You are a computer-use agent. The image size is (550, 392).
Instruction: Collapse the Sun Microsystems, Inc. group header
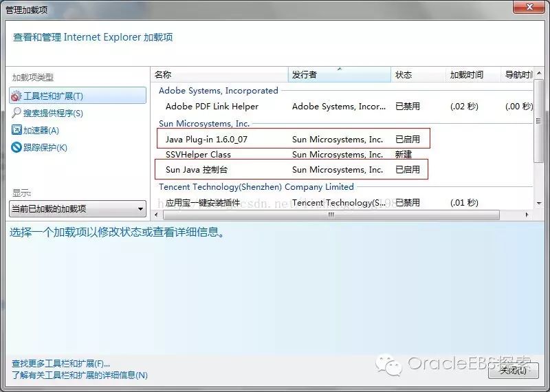tap(204, 124)
